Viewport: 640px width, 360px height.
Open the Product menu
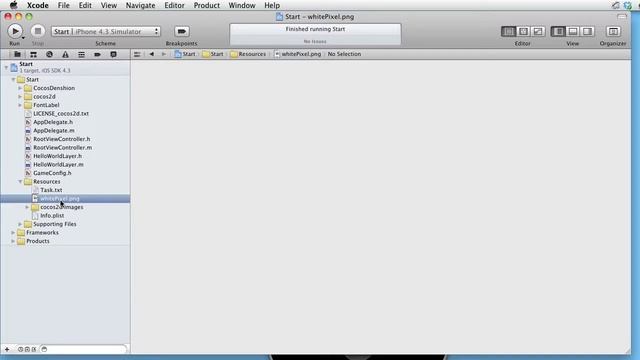[207, 5]
